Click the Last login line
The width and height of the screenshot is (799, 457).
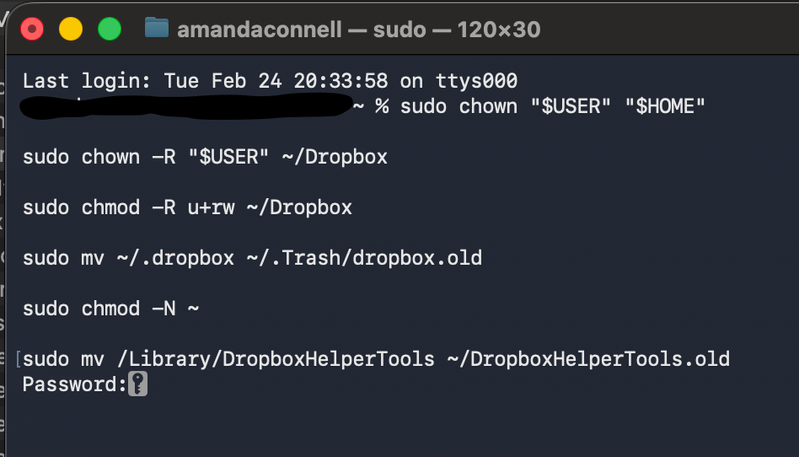click(x=270, y=80)
